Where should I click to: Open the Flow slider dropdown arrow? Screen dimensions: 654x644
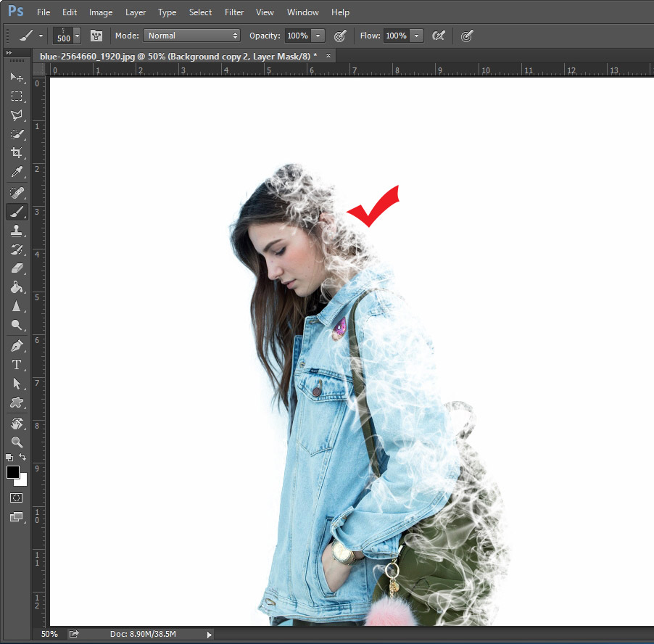tap(416, 36)
